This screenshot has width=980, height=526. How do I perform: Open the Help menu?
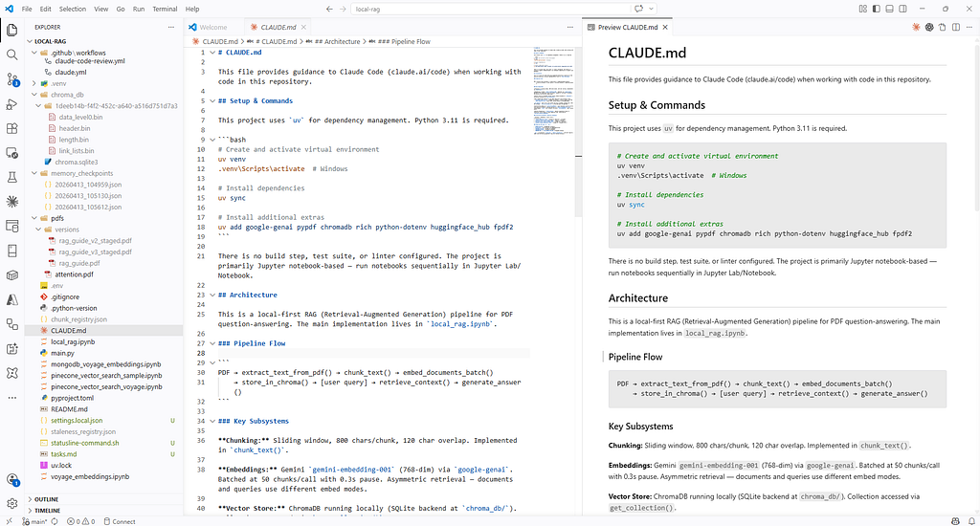click(x=192, y=9)
